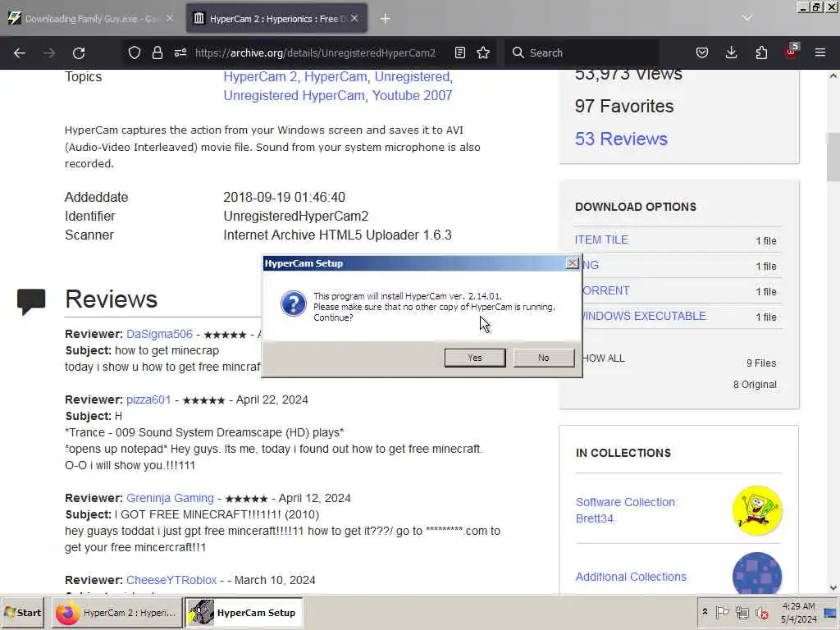The height and width of the screenshot is (630, 840).
Task: Click the forward navigation arrow
Action: [x=49, y=52]
